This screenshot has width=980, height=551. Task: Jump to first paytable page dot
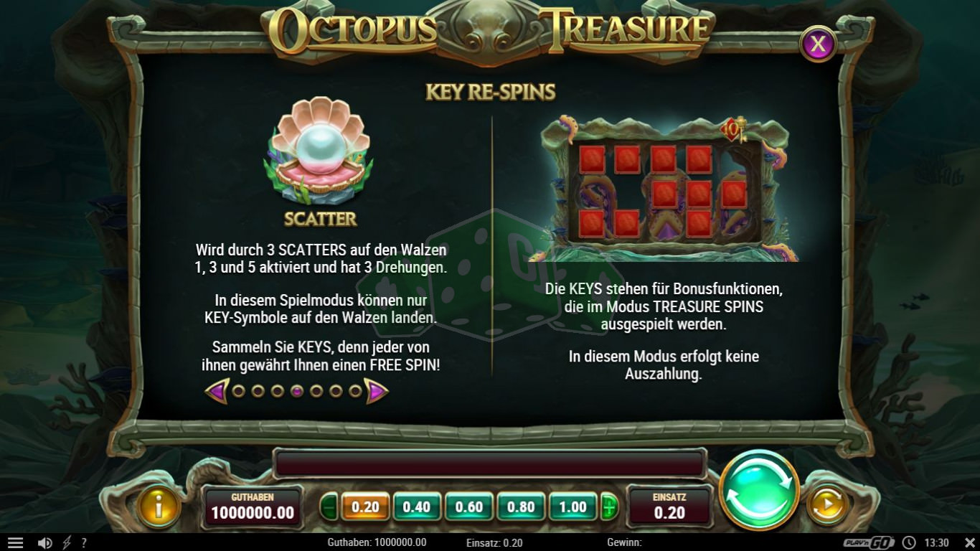coord(239,391)
